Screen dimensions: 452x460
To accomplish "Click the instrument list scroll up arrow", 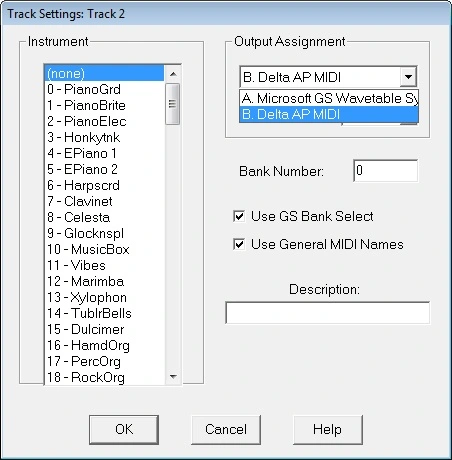I will click(x=173, y=74).
